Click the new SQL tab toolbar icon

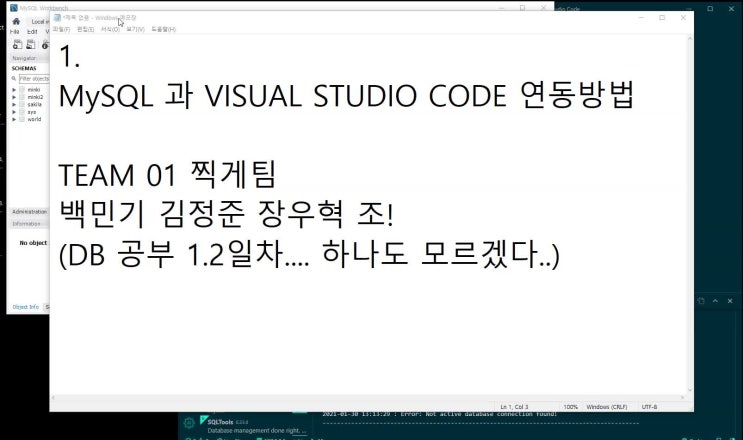pos(18,45)
